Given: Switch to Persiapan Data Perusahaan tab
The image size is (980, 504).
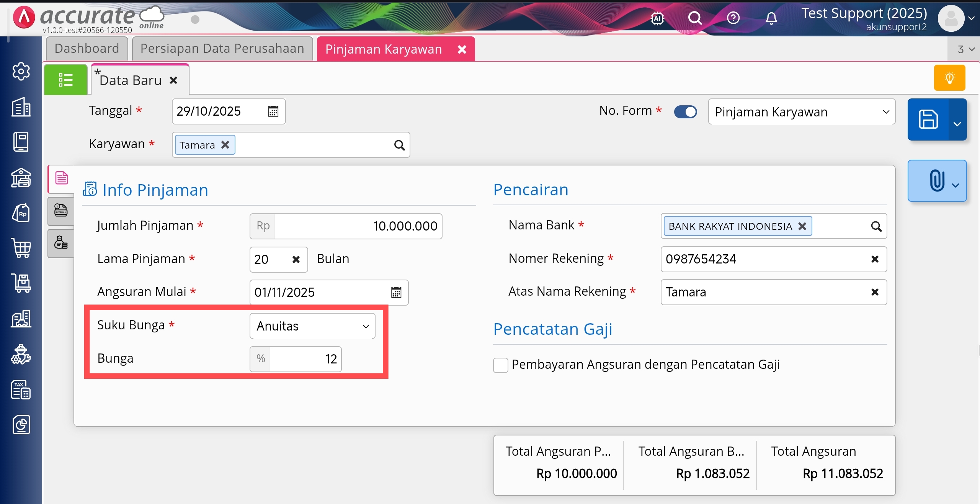Looking at the screenshot, I should pyautogui.click(x=222, y=49).
